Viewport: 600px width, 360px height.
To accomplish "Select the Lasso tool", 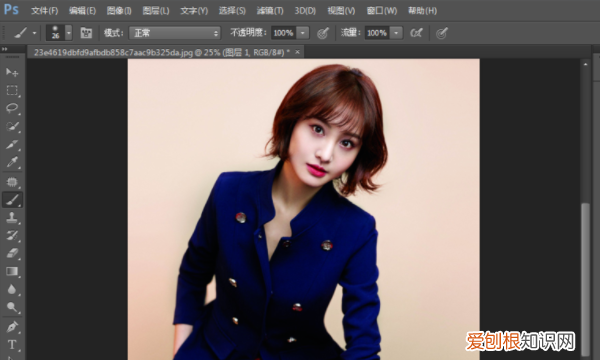I will [12, 108].
